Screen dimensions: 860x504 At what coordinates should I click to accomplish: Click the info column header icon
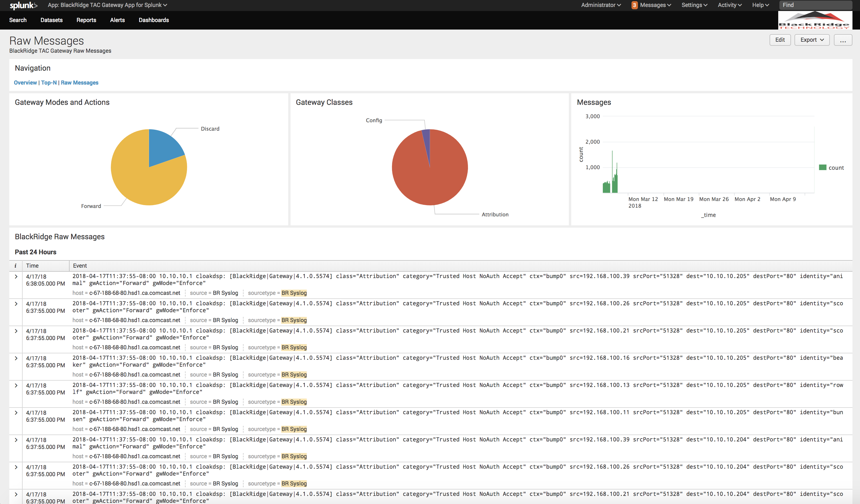point(15,266)
